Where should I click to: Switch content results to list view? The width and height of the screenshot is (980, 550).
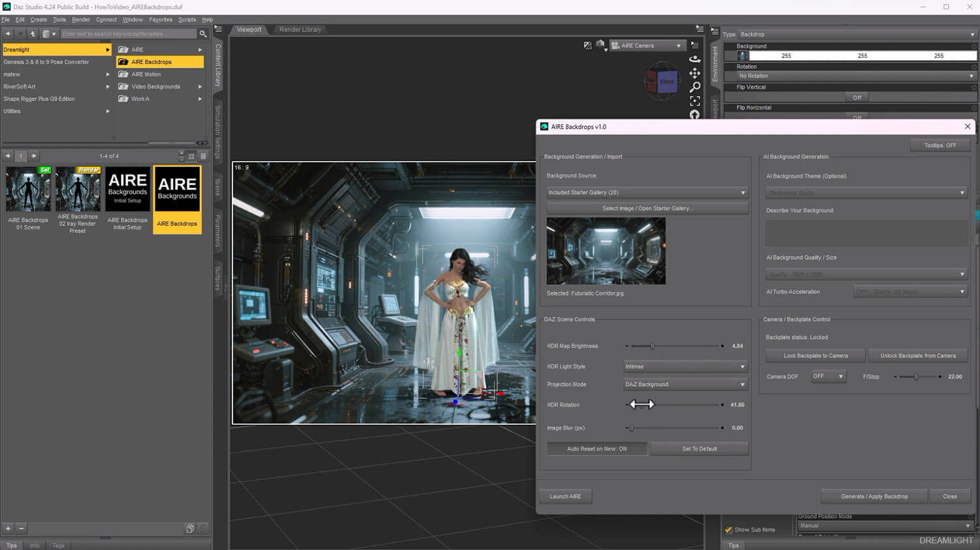[203, 156]
